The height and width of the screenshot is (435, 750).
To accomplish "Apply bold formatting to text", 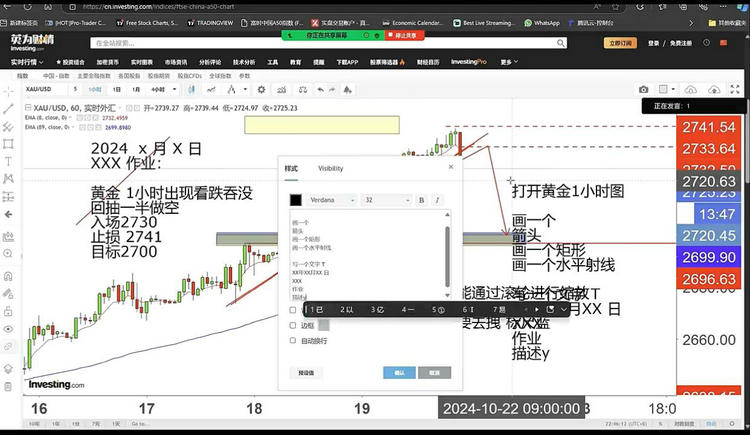I will [421, 200].
